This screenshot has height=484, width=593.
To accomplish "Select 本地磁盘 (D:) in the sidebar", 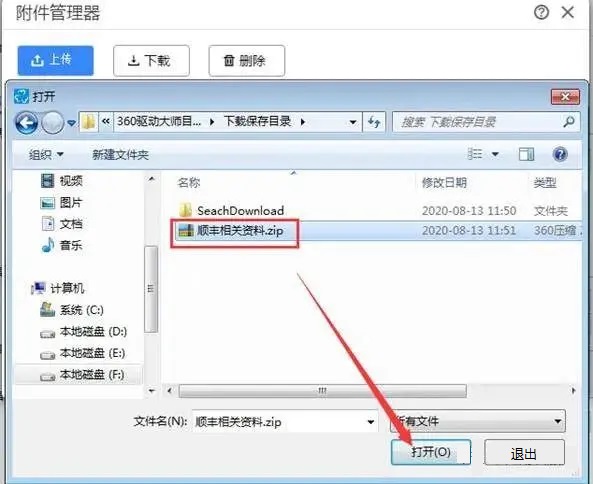I will (84, 332).
